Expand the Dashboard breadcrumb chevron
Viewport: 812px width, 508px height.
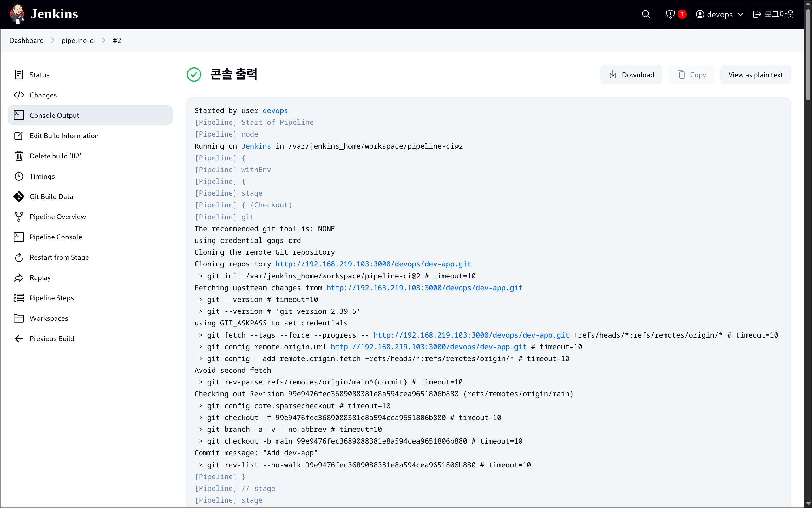53,40
